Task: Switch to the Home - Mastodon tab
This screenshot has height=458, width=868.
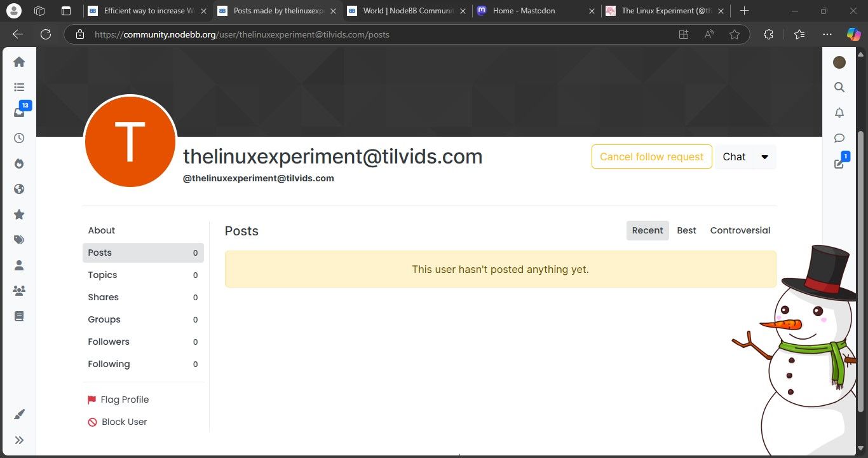Action: pos(536,11)
